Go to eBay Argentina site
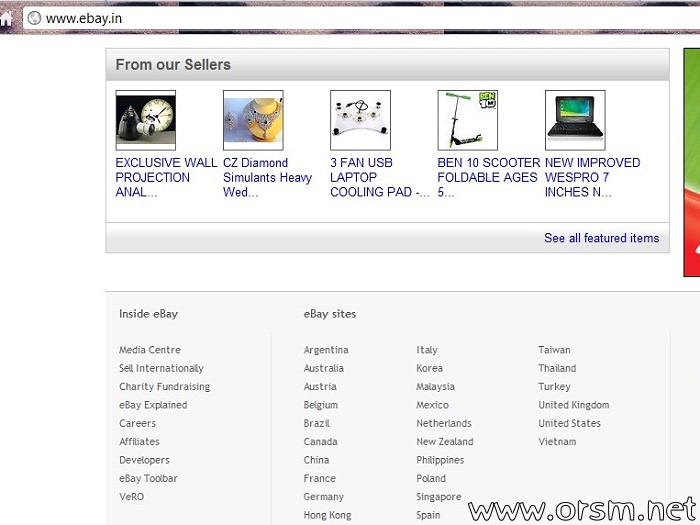This screenshot has height=525, width=700. click(x=326, y=350)
